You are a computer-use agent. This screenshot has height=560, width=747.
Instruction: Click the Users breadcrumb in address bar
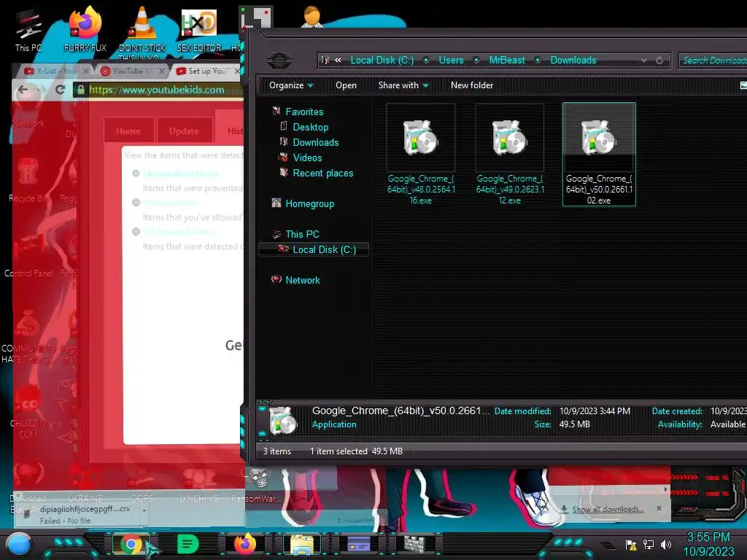pos(451,60)
